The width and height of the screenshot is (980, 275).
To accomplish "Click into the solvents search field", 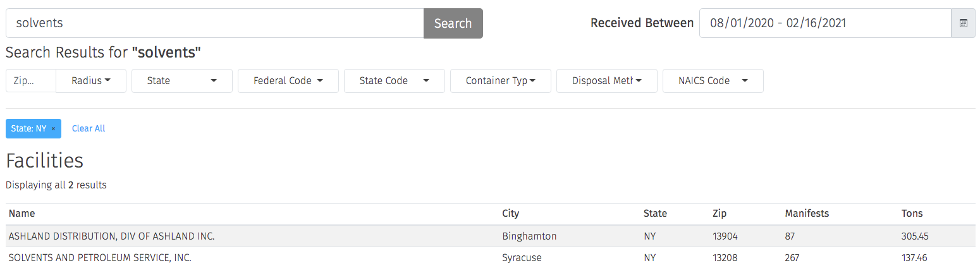I will point(215,23).
